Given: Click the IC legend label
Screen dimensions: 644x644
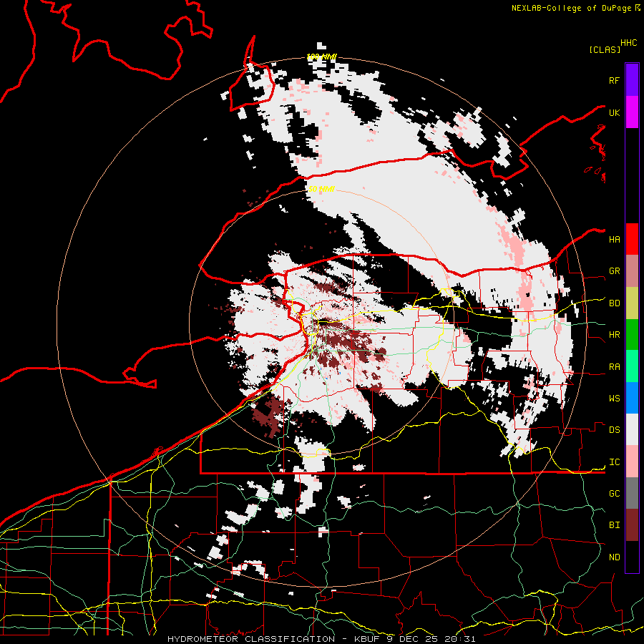Looking at the screenshot, I should [614, 462].
